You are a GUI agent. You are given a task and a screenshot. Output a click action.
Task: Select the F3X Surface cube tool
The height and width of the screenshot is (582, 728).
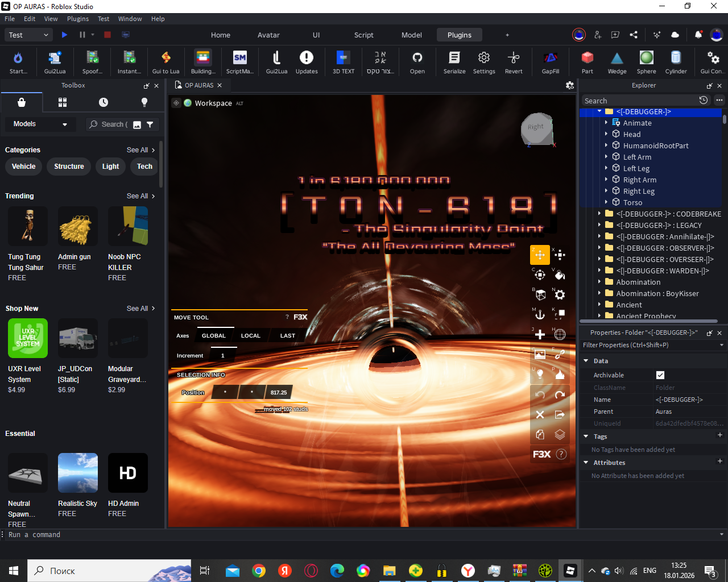tap(540, 295)
